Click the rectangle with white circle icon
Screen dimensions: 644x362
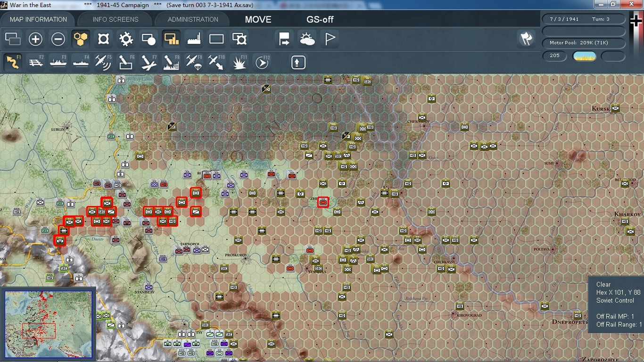[x=149, y=39]
